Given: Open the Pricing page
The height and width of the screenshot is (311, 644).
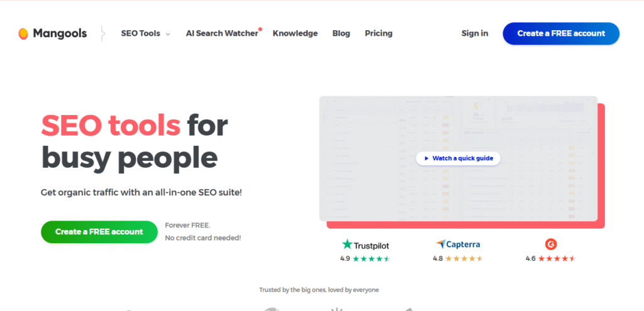Looking at the screenshot, I should (379, 33).
